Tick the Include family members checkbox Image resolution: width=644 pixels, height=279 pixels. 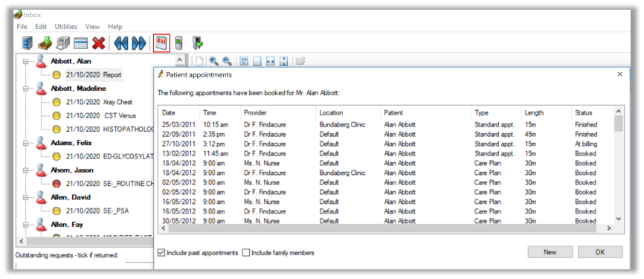point(246,253)
